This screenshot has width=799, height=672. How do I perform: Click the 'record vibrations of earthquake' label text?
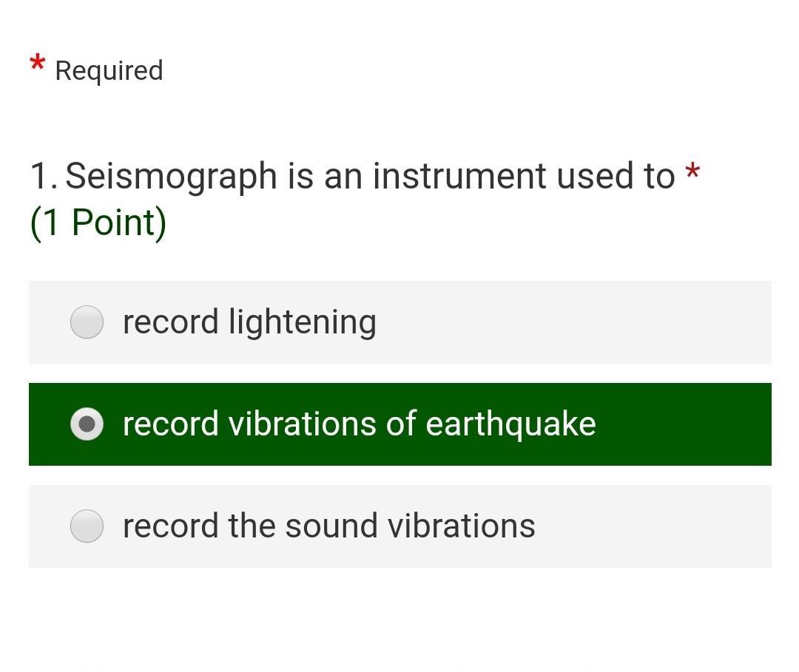click(359, 424)
